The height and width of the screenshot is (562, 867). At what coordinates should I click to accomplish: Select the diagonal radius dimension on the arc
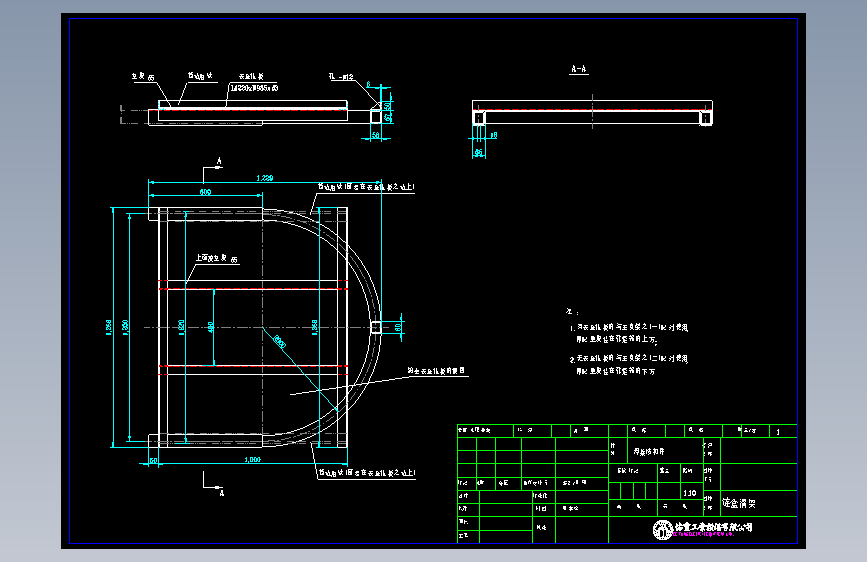(x=280, y=343)
